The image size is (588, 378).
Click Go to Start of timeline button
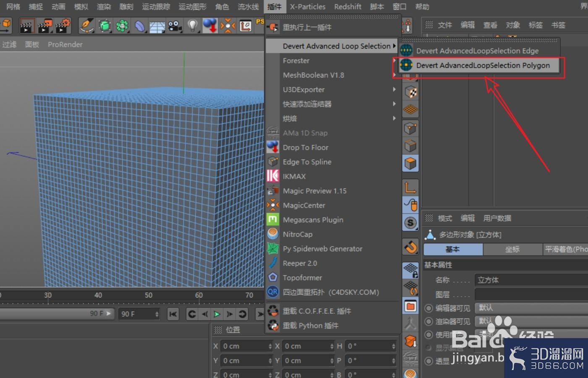[173, 314]
